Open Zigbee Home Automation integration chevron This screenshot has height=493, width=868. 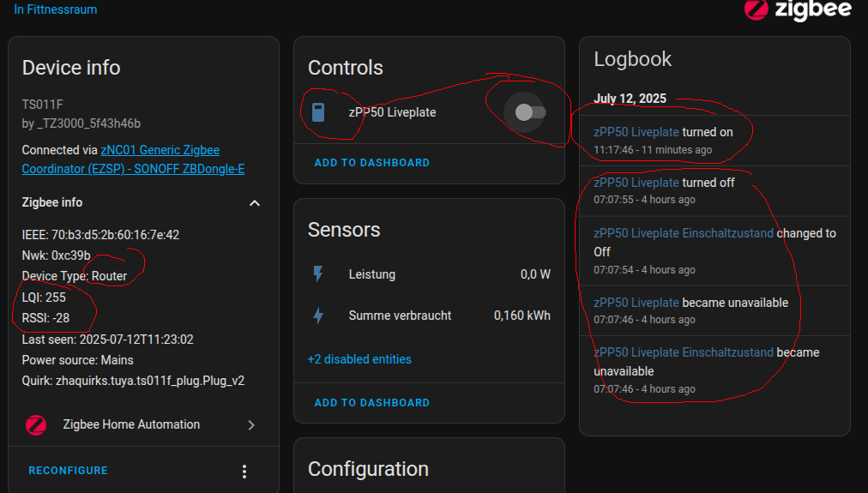[251, 424]
